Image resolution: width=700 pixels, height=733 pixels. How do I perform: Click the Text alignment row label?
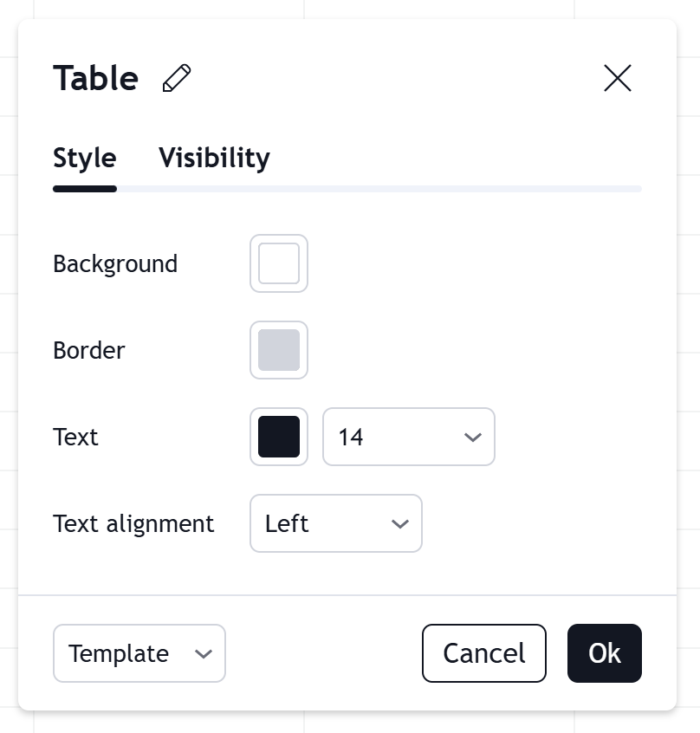point(133,523)
